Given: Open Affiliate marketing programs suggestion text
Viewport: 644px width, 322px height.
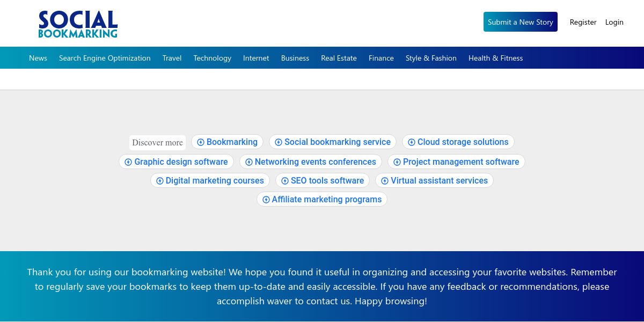Looking at the screenshot, I should pos(327,200).
